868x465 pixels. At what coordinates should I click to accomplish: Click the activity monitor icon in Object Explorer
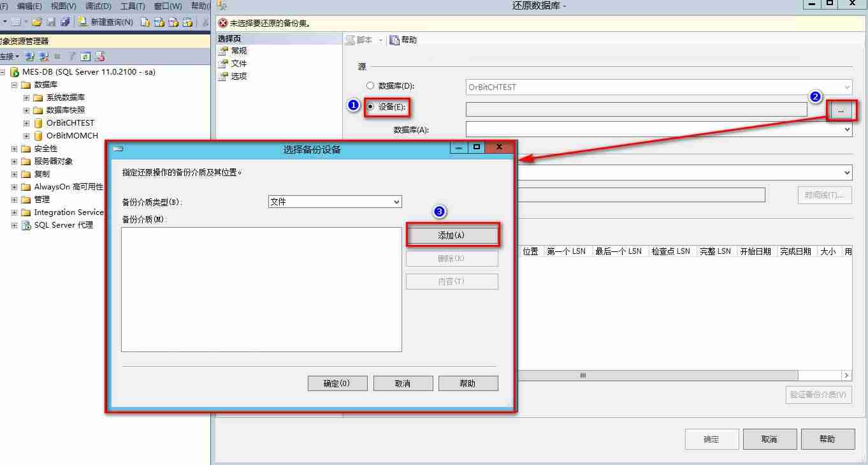pos(99,57)
